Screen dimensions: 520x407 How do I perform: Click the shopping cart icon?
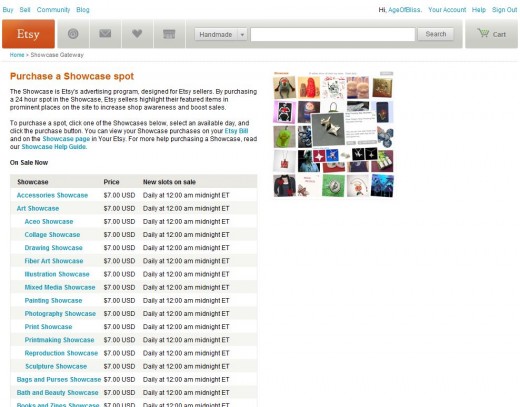point(483,33)
